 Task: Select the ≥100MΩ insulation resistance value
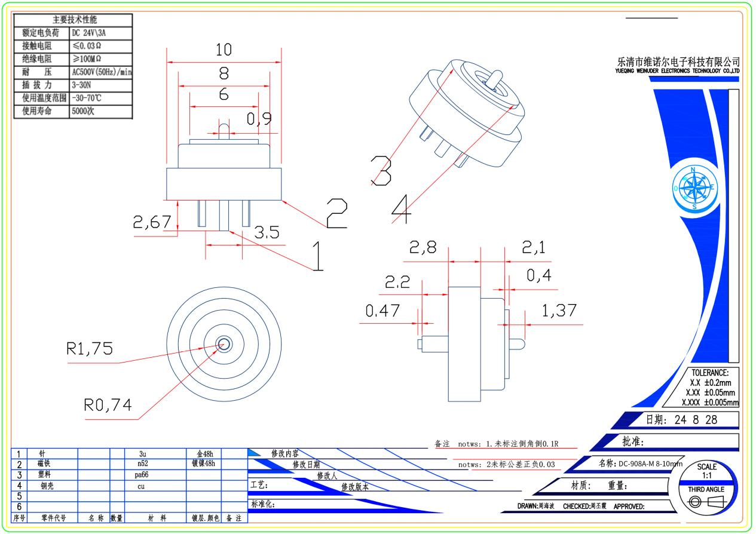tap(87, 59)
